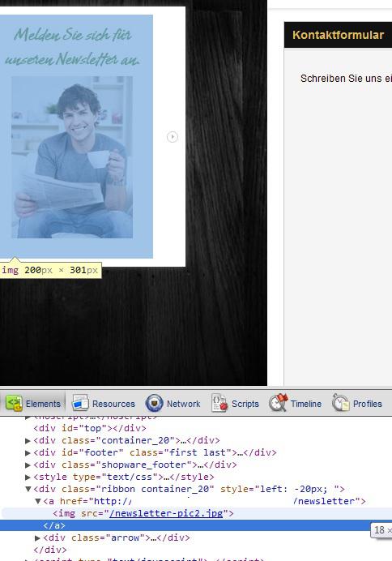This screenshot has height=561, width=392.
Task: Click the 'Melden Sie sich für' headline
Action: point(73,35)
